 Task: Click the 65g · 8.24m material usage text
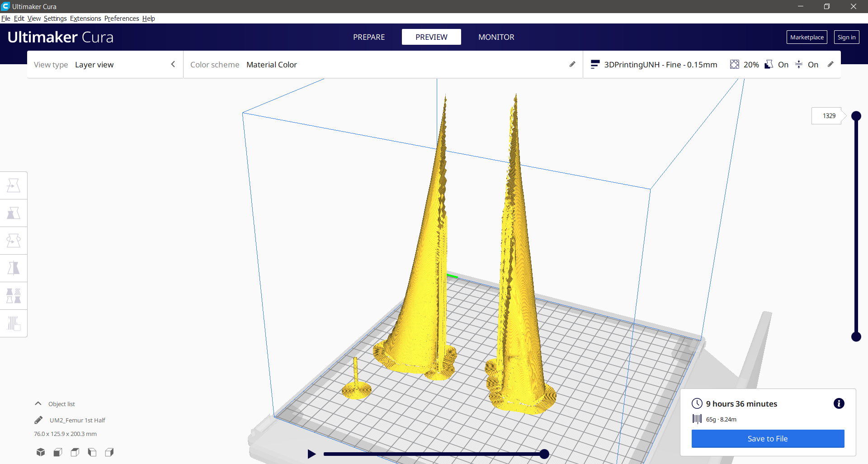pyautogui.click(x=721, y=419)
